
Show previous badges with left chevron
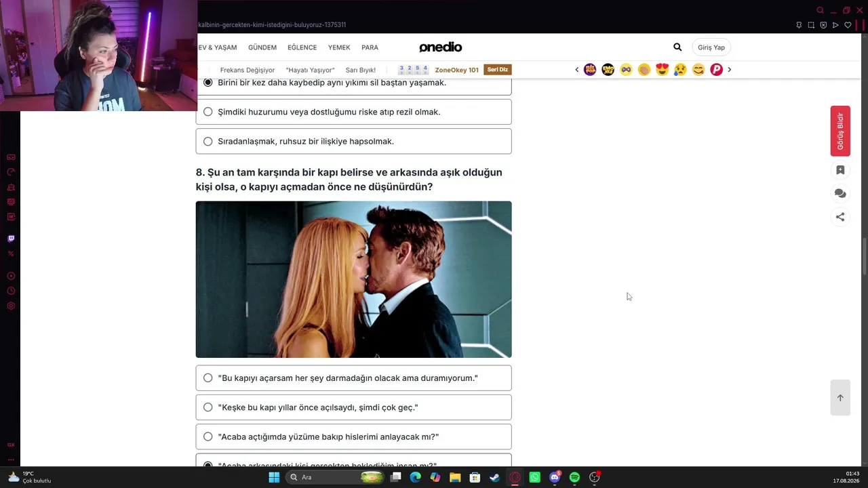[x=577, y=69]
